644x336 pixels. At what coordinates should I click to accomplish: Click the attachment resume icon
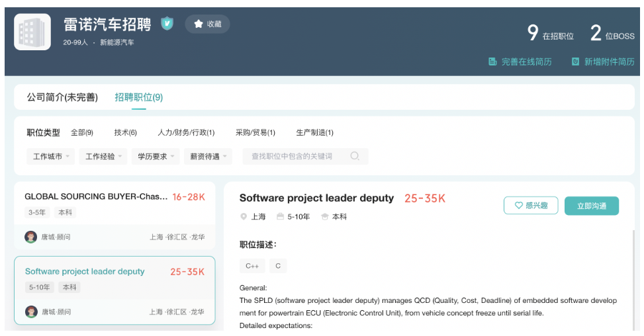pyautogui.click(x=575, y=62)
